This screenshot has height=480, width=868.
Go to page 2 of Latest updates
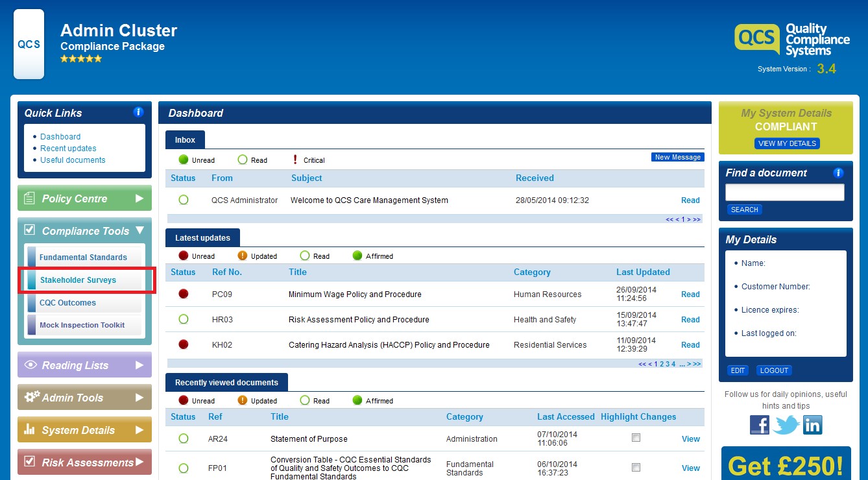(x=662, y=364)
